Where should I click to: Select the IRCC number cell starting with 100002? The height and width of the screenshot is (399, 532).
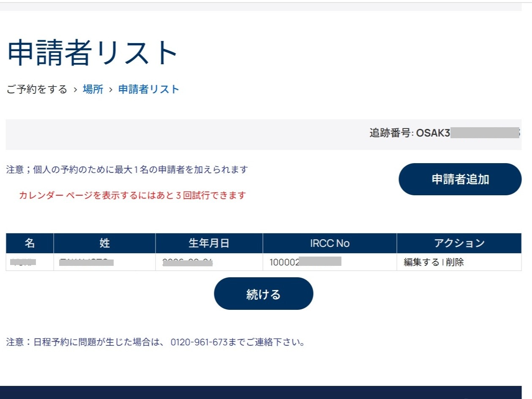(x=305, y=262)
